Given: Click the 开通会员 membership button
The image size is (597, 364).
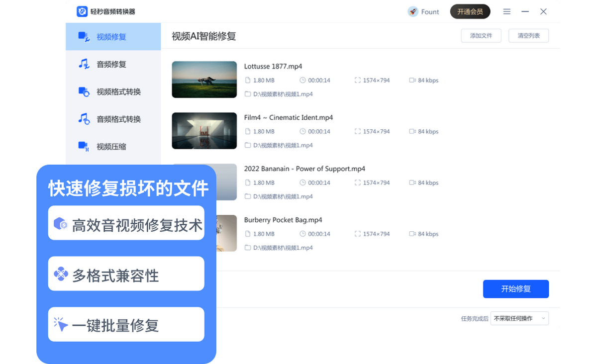Looking at the screenshot, I should pyautogui.click(x=470, y=11).
